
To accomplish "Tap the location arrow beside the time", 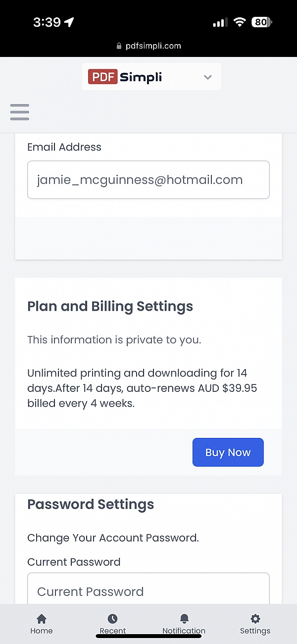I will click(x=69, y=22).
